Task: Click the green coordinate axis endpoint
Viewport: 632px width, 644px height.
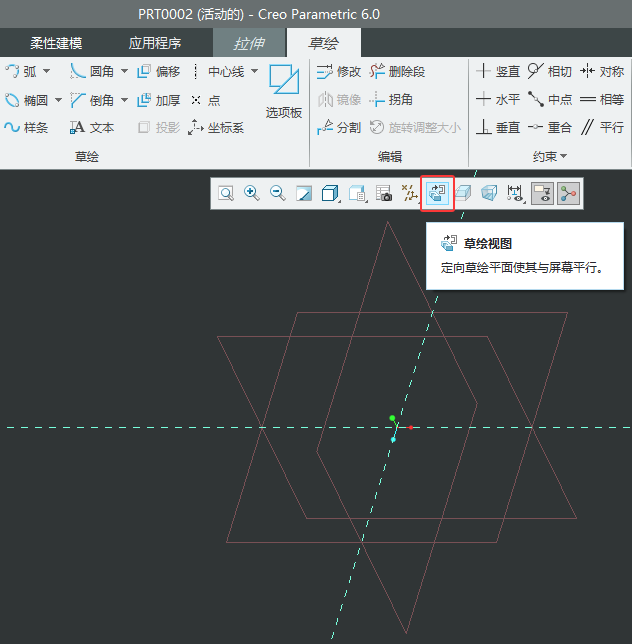Action: (392, 418)
